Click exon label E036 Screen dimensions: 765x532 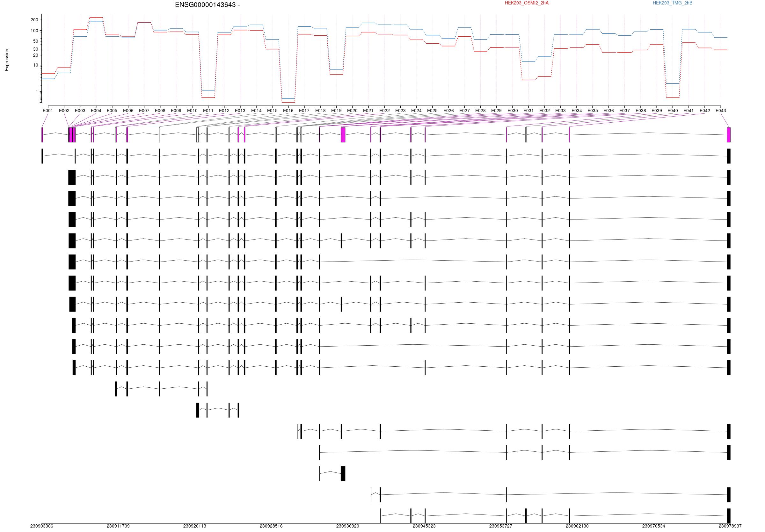(x=609, y=111)
